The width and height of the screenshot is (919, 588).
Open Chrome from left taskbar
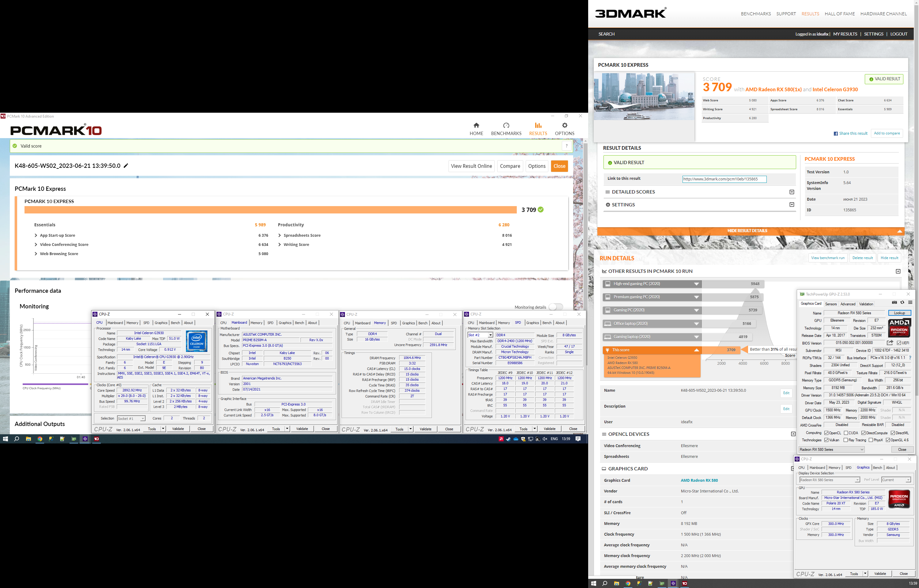point(40,439)
